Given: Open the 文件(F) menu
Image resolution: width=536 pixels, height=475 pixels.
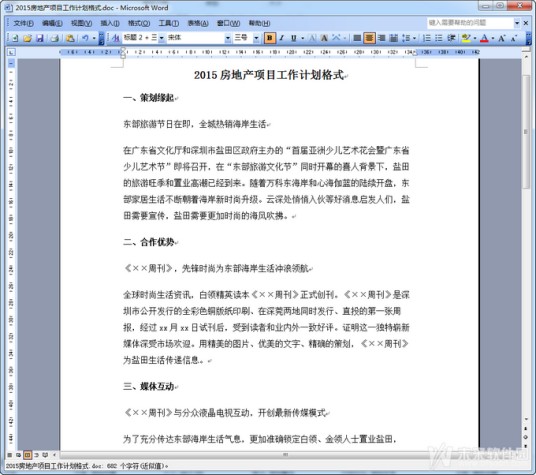Looking at the screenshot, I should click(23, 23).
